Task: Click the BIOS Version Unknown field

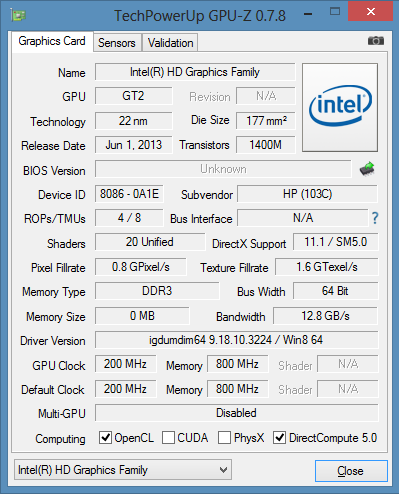Action: coord(223,169)
